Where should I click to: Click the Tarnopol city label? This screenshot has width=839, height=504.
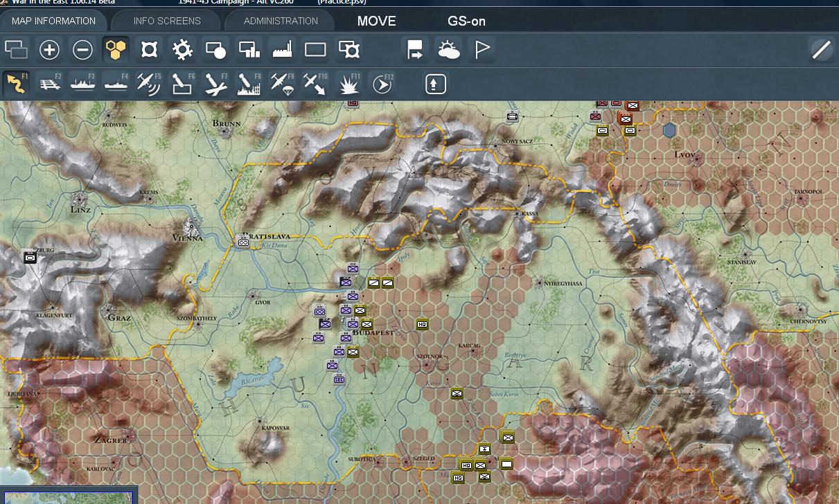tap(808, 192)
